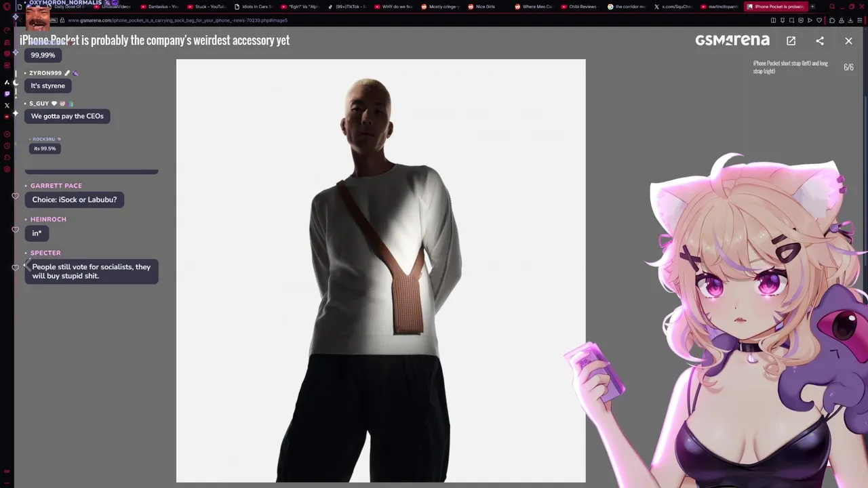
Task: Click the ad blocker shield icon
Action: pos(801,20)
